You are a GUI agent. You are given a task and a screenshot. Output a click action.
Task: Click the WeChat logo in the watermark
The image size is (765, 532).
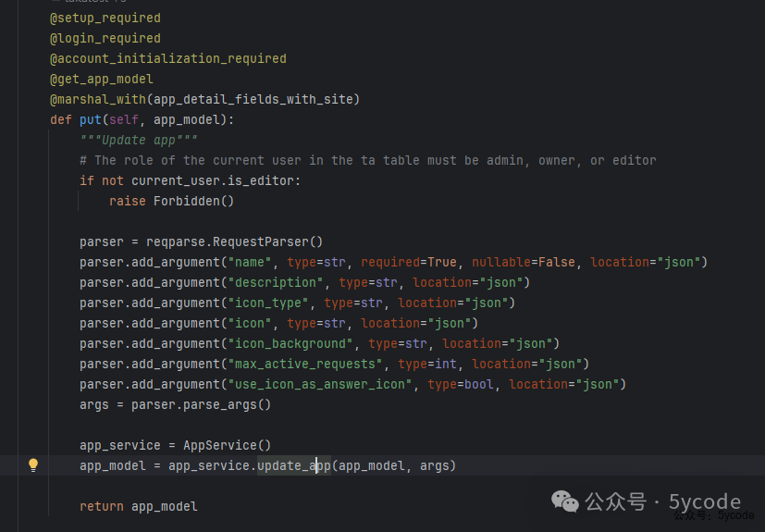tap(565, 501)
